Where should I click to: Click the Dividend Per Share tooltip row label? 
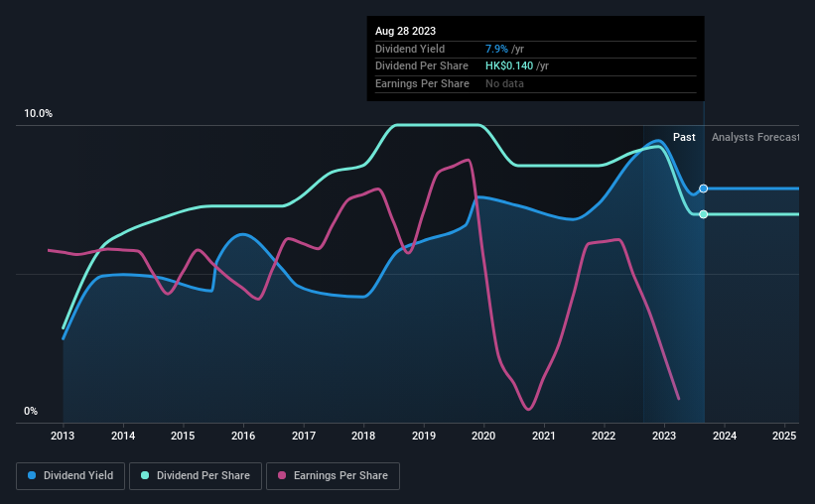pos(422,66)
